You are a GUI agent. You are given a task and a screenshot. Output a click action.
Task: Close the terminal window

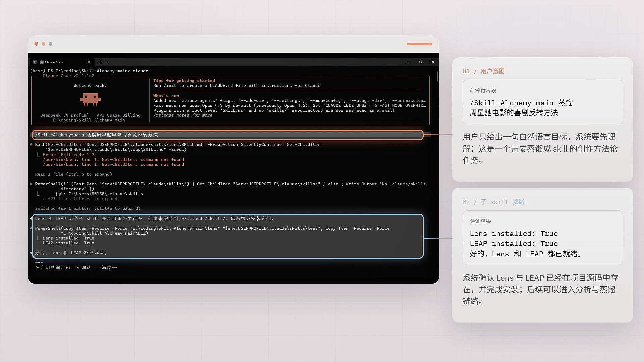point(433,62)
